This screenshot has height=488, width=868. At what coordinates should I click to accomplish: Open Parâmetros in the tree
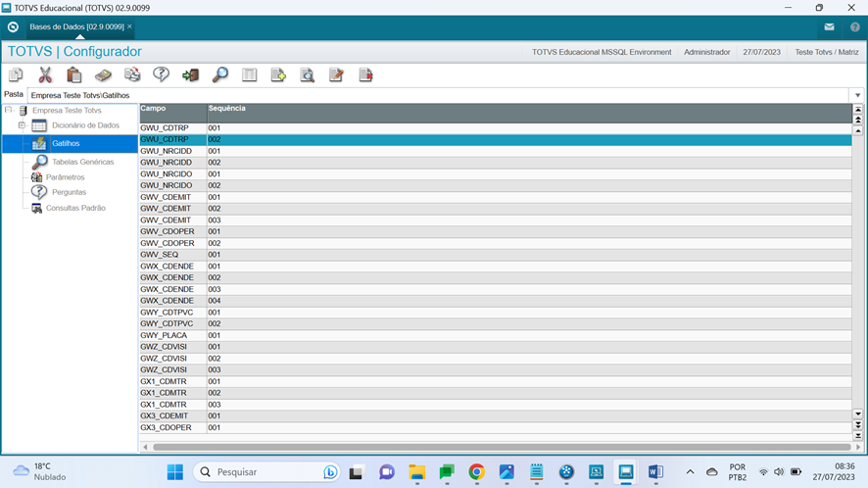(66, 177)
